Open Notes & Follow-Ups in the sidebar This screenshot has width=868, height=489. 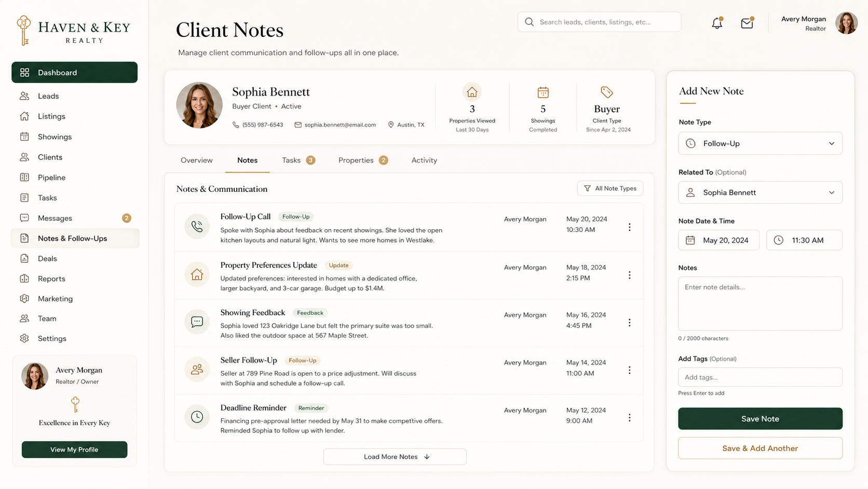(75, 238)
